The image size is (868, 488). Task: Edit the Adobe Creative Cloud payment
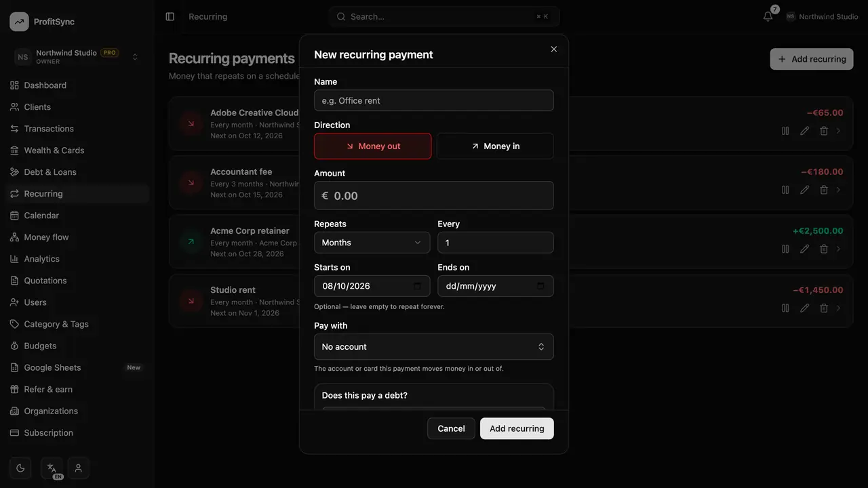(804, 131)
